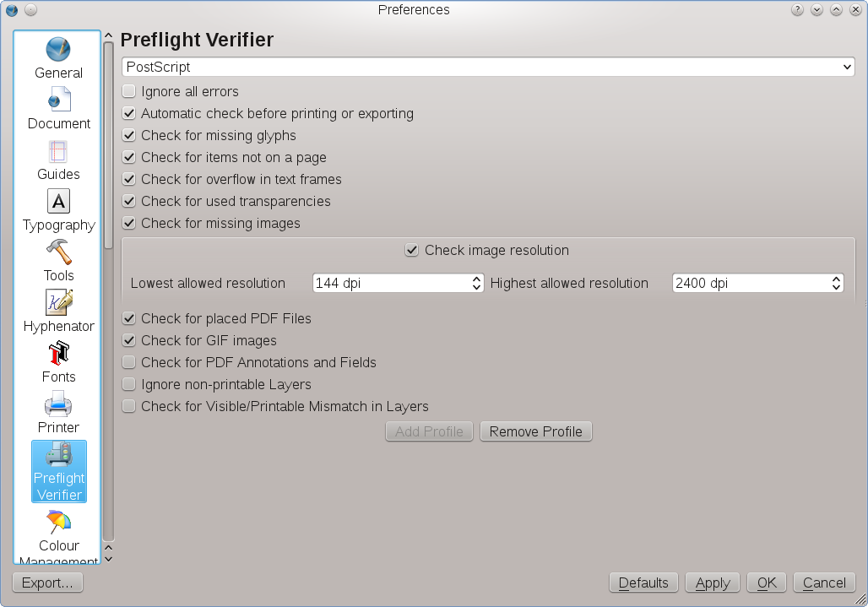This screenshot has height=607, width=868.
Task: Enable the Ignore all errors checkbox
Action: [x=129, y=91]
